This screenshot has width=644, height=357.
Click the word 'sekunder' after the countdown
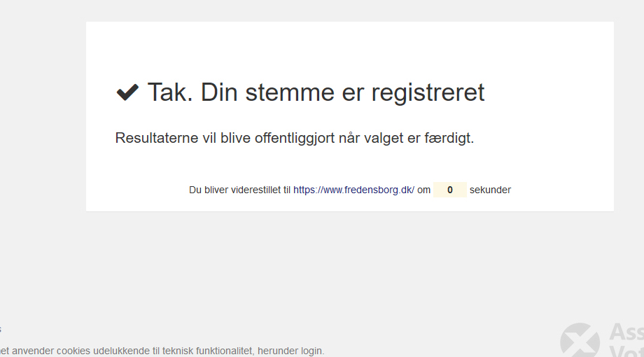(x=490, y=190)
